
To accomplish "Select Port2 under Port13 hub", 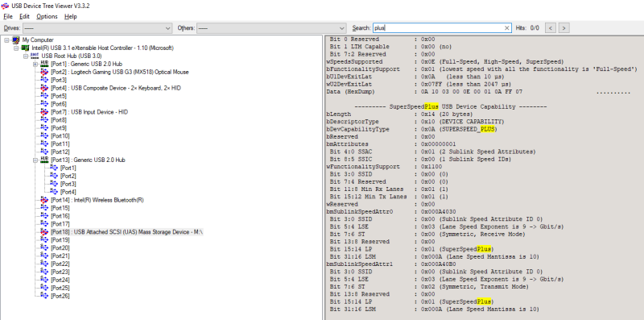I will (68, 176).
